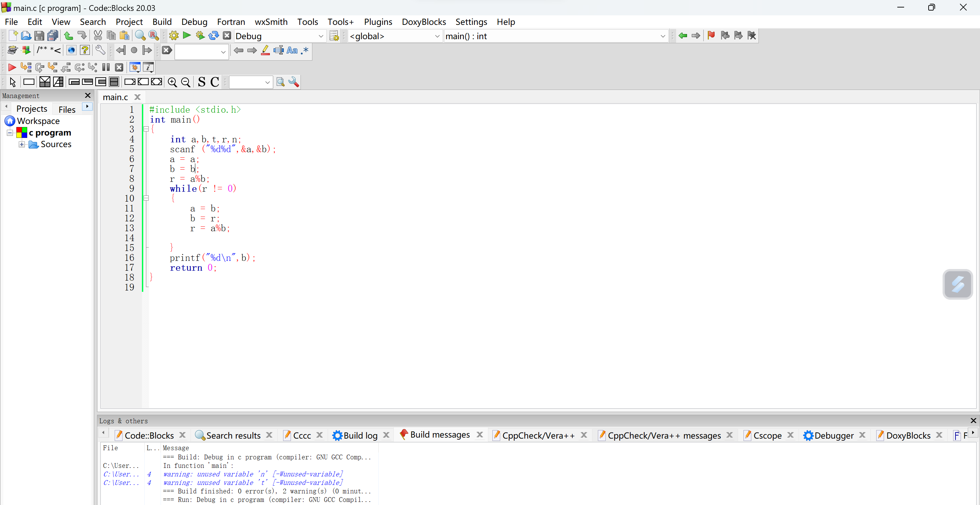This screenshot has width=980, height=505.
Task: Toggle the regular expression search option
Action: tap(305, 50)
